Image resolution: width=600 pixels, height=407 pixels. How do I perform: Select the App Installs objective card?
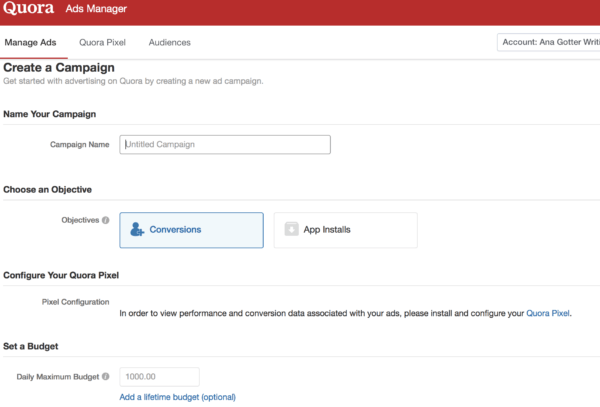(346, 230)
